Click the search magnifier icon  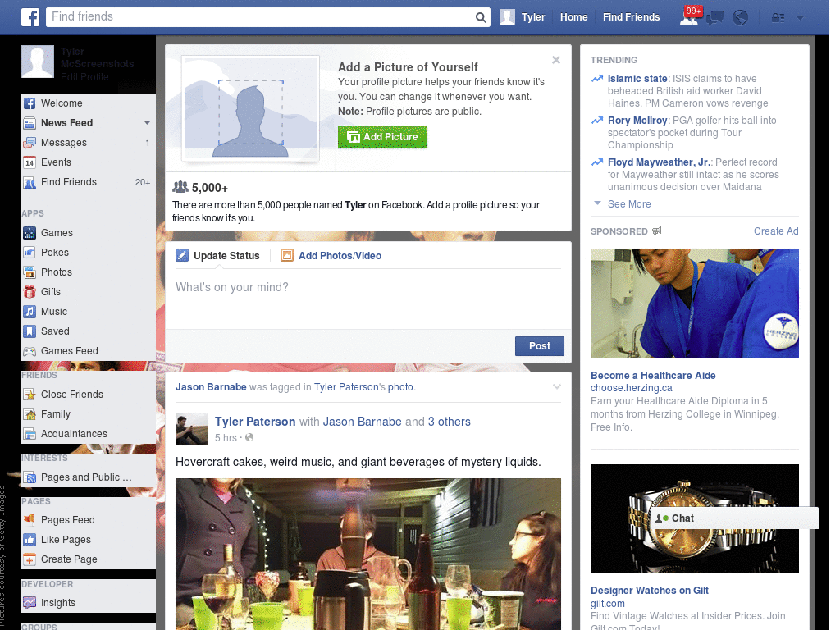(481, 17)
